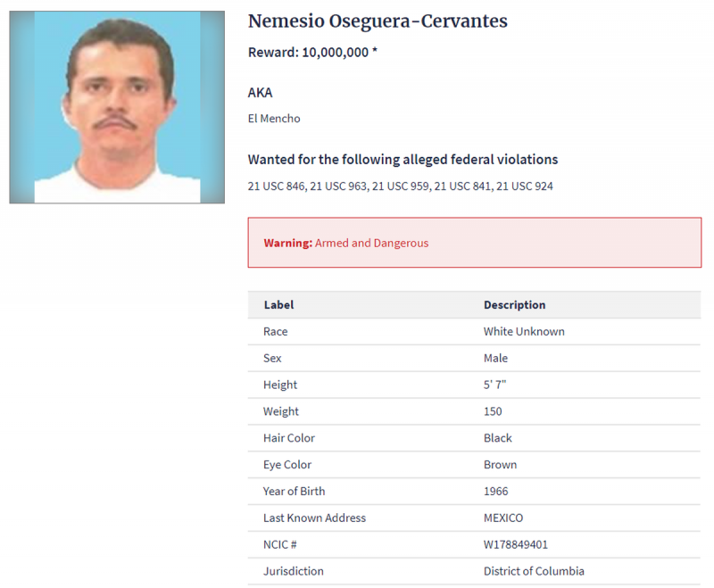
Task: Click the Label column header
Action: point(278,305)
